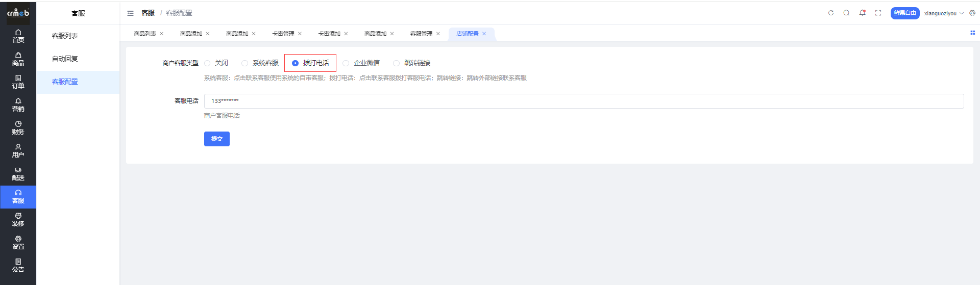Select the 系统客服 radio option

(x=245, y=63)
